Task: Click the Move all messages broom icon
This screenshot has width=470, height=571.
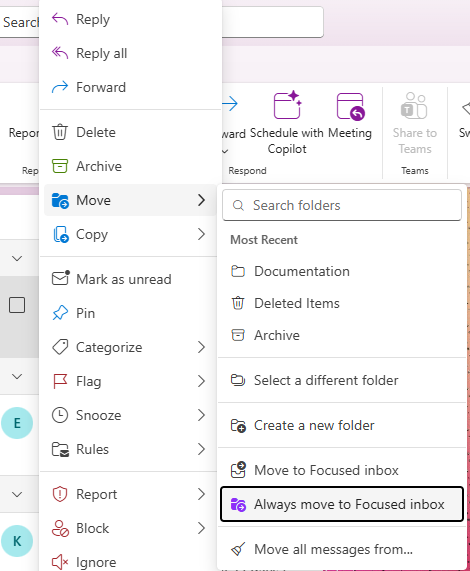Action: [x=238, y=549]
